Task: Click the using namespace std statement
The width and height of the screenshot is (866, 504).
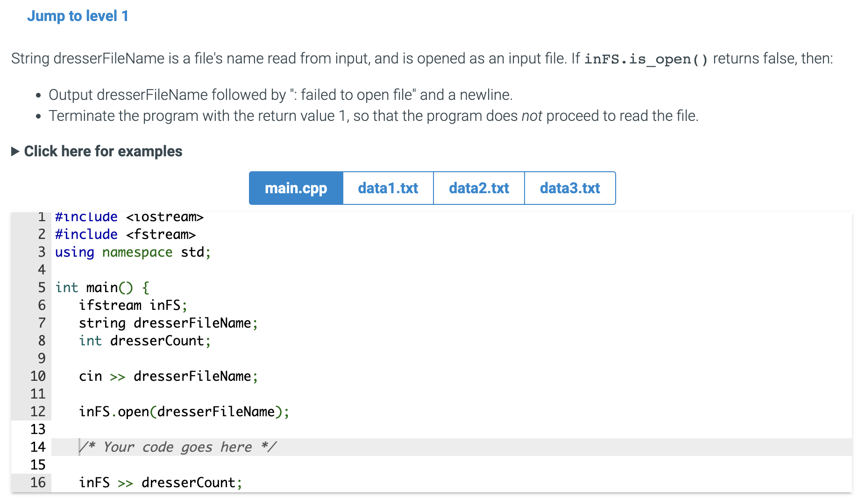Action: point(132,252)
